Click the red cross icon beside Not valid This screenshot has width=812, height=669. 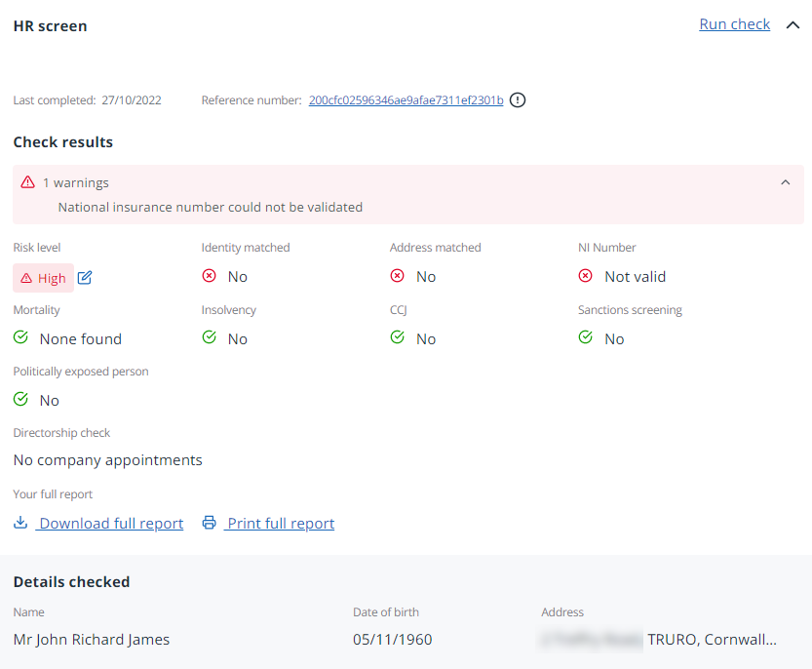[585, 276]
